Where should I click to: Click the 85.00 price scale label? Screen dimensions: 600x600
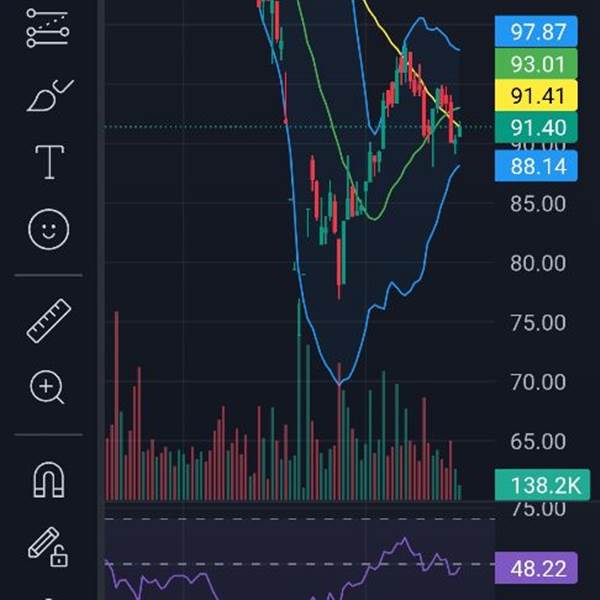pyautogui.click(x=538, y=204)
